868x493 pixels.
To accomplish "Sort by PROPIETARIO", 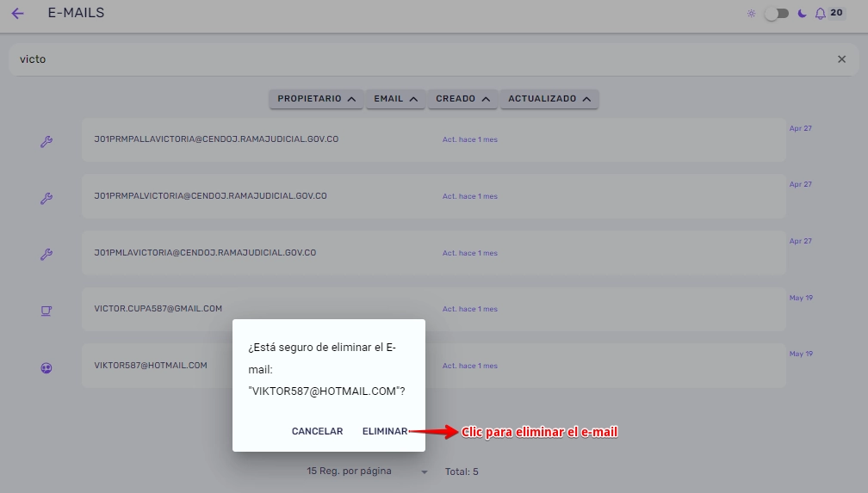I will pyautogui.click(x=316, y=99).
